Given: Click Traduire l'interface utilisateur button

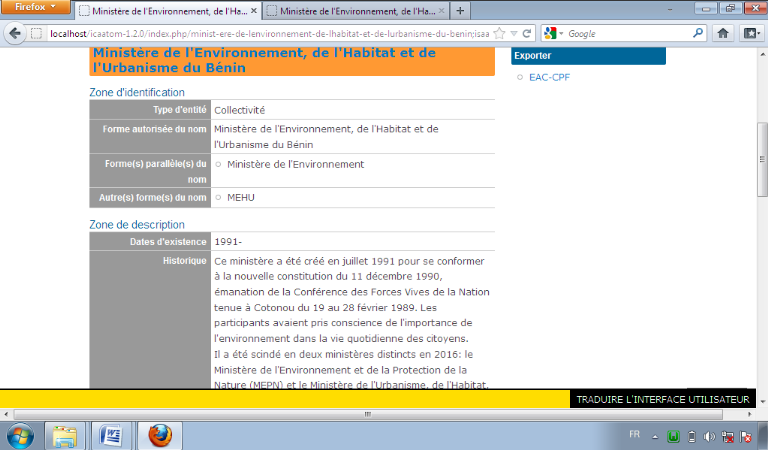Looking at the screenshot, I should point(663,400).
